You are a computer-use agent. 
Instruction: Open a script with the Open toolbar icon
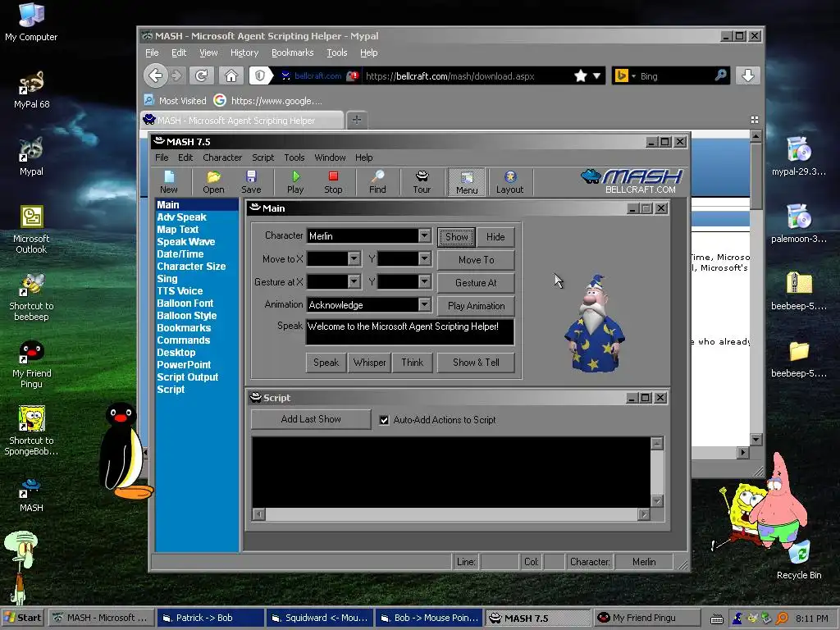[x=213, y=181]
